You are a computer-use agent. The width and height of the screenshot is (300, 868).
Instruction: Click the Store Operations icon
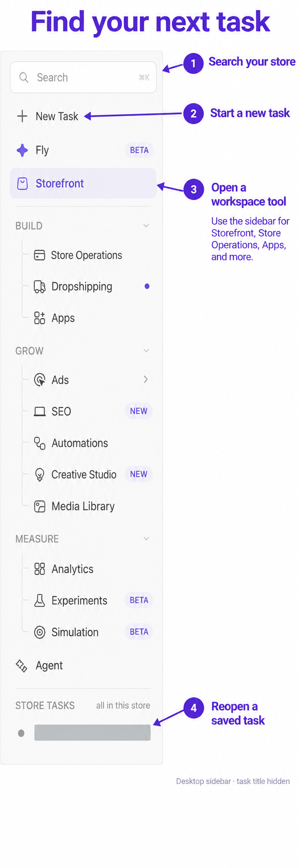point(39,255)
